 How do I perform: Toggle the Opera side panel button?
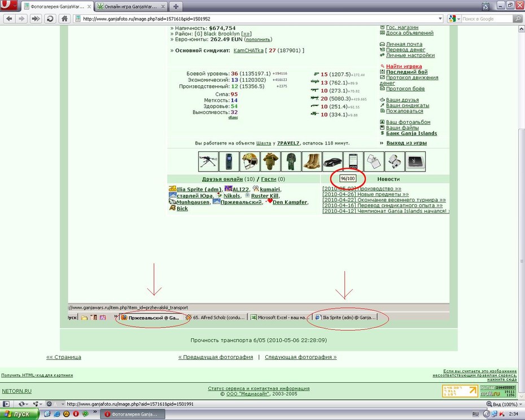[x=6, y=404]
